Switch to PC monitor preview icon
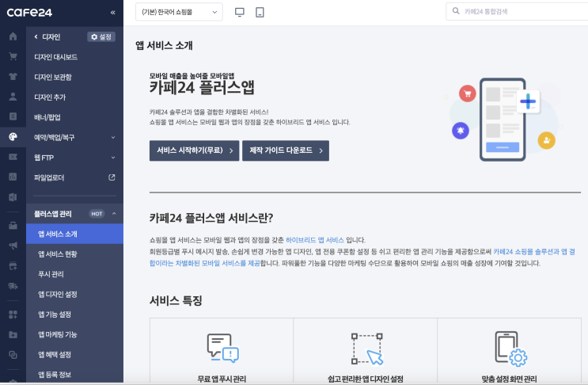The image size is (588, 385). click(x=239, y=13)
